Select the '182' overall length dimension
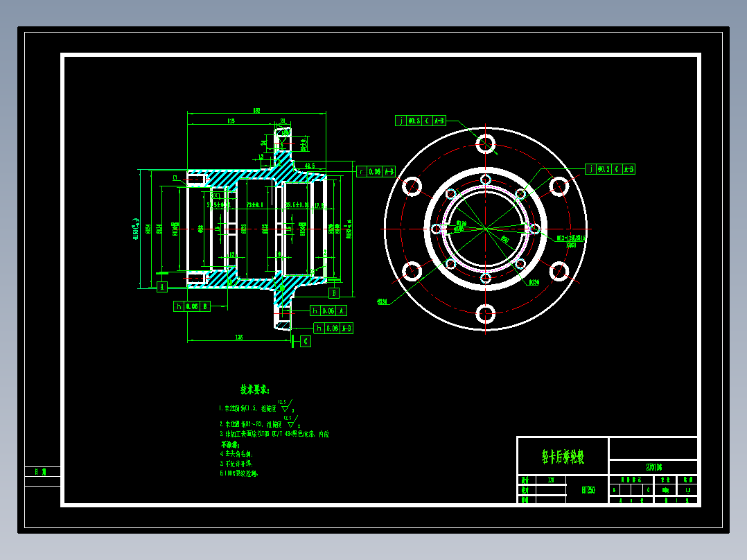Screen dimensions: 747x560 coord(257,111)
